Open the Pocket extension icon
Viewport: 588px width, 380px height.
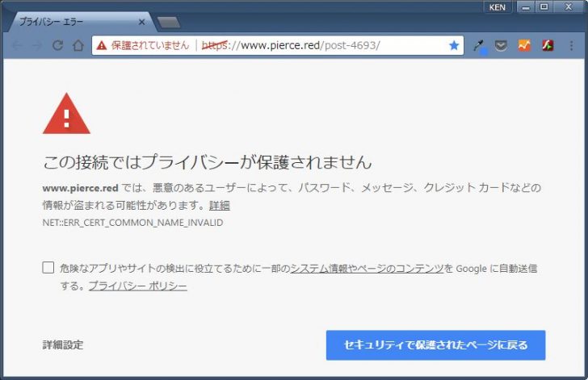(501, 46)
